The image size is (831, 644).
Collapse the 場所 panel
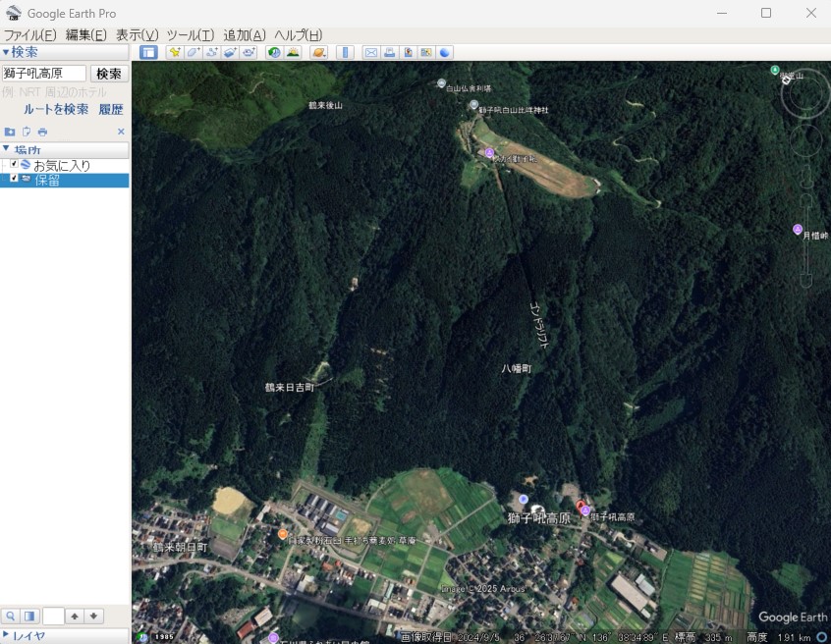(x=6, y=150)
